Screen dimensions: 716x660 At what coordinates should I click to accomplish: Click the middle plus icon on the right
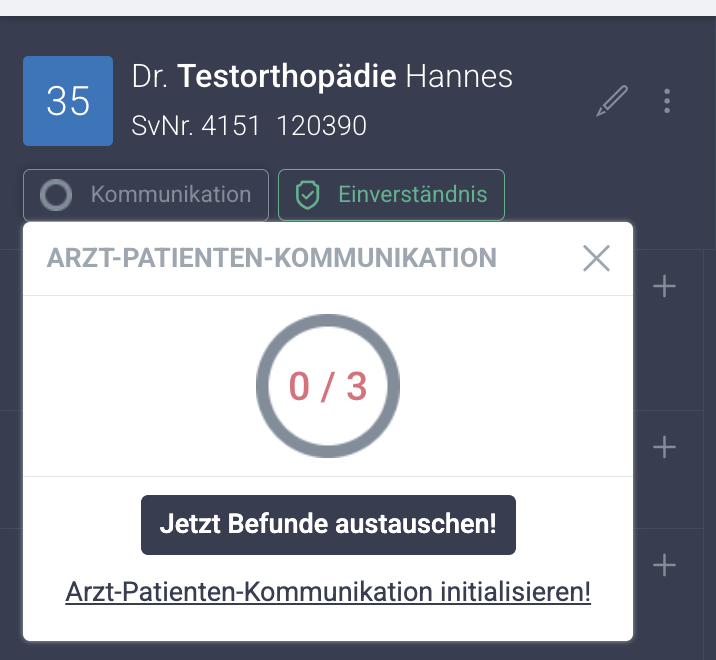pos(664,447)
